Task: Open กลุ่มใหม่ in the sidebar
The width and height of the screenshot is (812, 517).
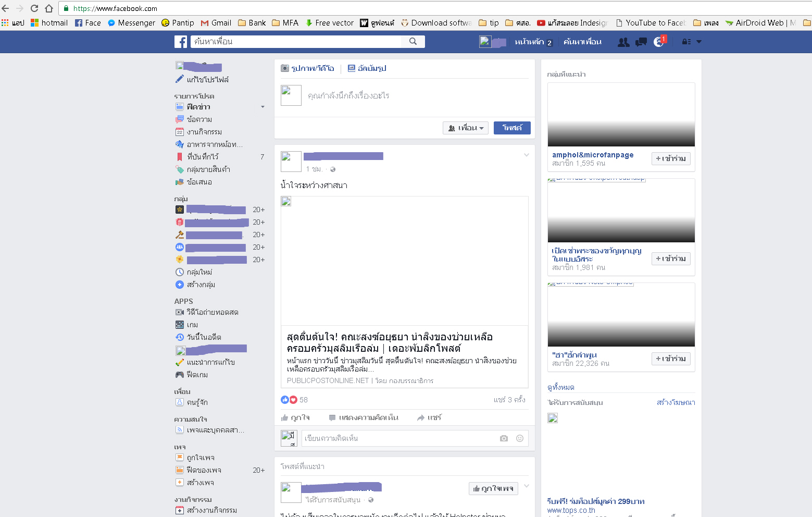Action: coord(199,272)
